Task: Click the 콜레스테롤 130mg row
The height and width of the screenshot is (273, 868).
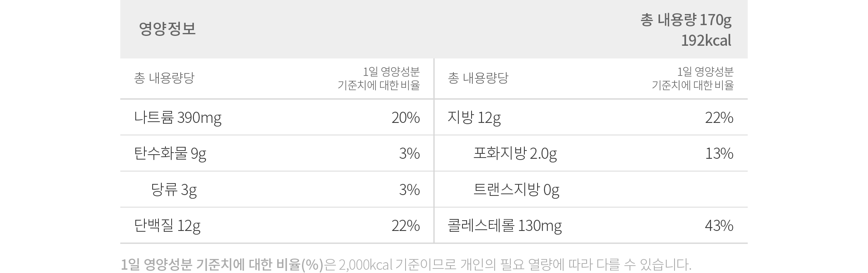Action: coord(591,226)
